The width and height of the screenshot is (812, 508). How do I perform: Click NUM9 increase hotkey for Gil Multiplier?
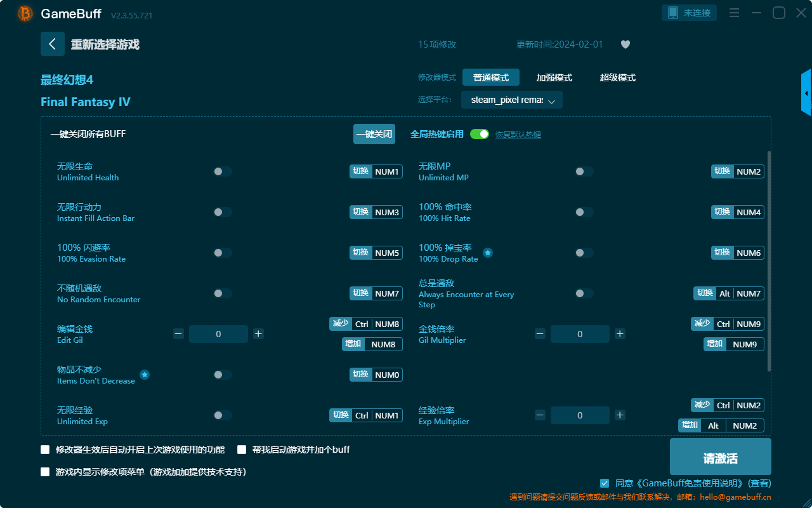[x=734, y=344]
